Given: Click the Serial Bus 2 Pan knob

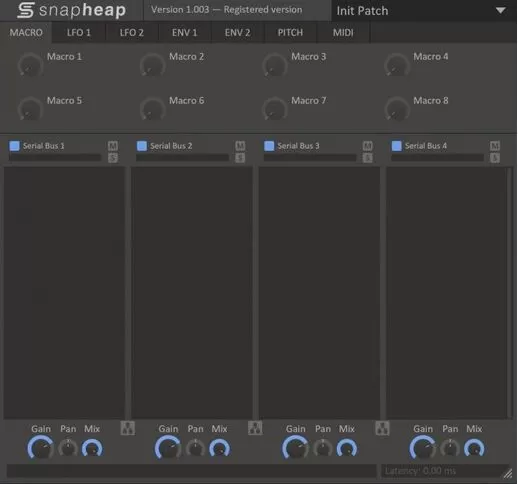Looking at the screenshot, I should click(195, 448).
